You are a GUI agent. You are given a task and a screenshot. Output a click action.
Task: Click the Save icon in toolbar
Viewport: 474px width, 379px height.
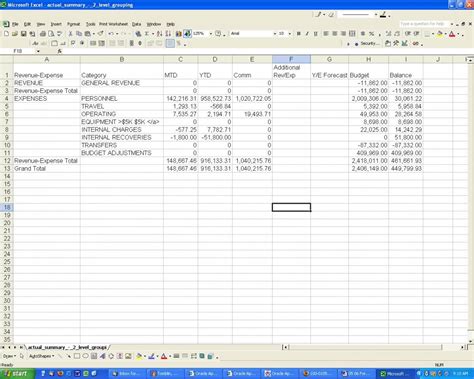pyautogui.click(x=24, y=34)
